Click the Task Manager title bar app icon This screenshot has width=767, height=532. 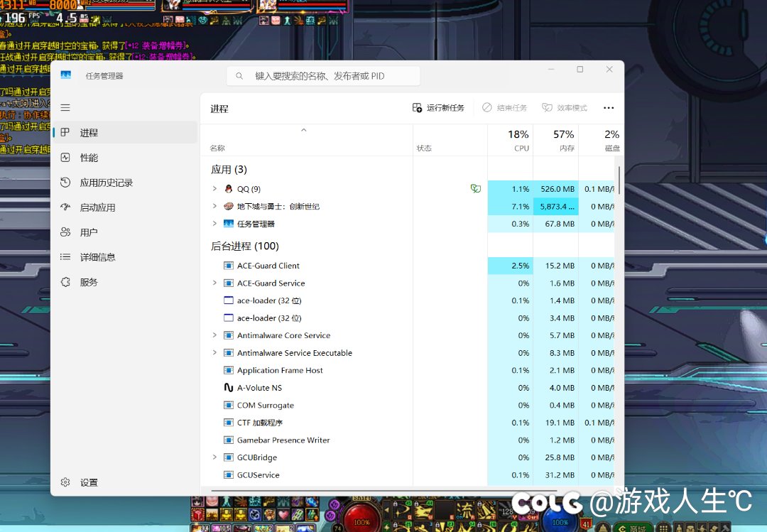[66, 75]
